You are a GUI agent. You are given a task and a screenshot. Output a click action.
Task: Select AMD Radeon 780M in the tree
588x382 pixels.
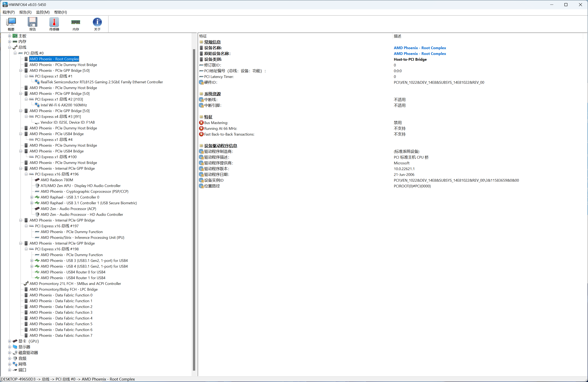coord(57,180)
